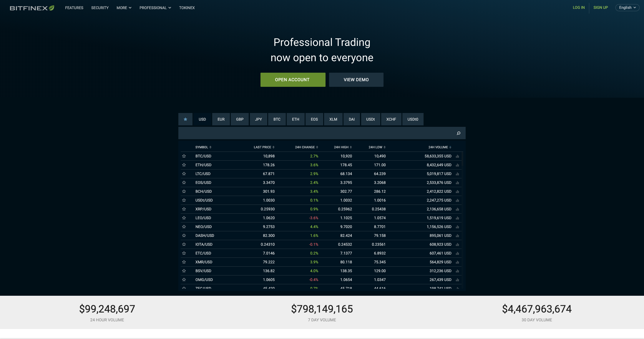Sort table by SYMBOL column

203,147
